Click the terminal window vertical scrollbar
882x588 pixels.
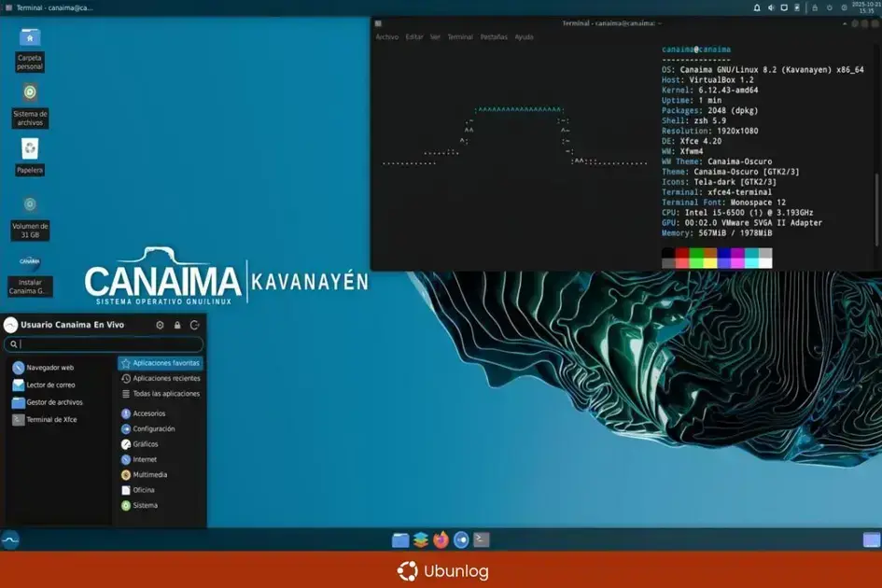point(875,209)
